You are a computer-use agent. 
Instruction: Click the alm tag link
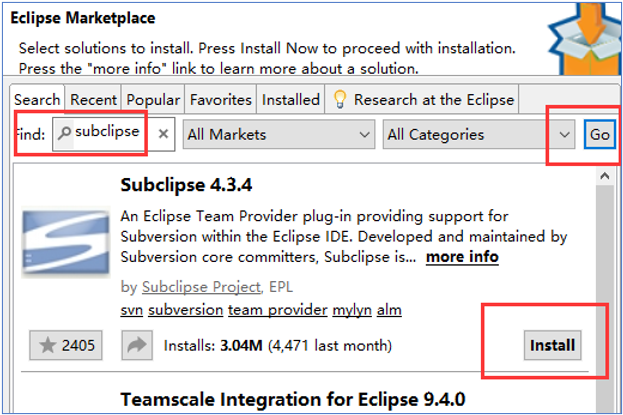point(389,310)
